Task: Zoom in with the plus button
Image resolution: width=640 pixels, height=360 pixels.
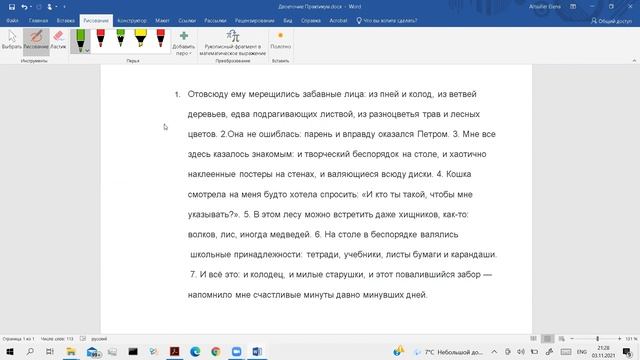Action: pyautogui.click(x=620, y=339)
